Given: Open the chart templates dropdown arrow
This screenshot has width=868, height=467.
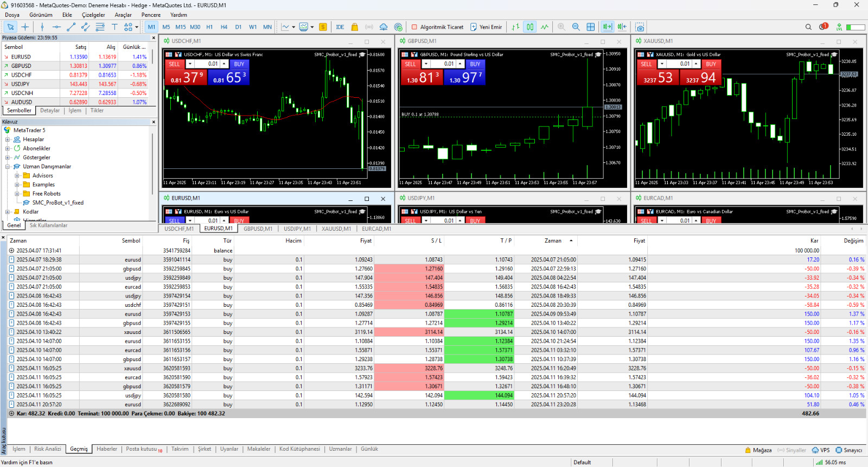Looking at the screenshot, I should click(x=312, y=27).
